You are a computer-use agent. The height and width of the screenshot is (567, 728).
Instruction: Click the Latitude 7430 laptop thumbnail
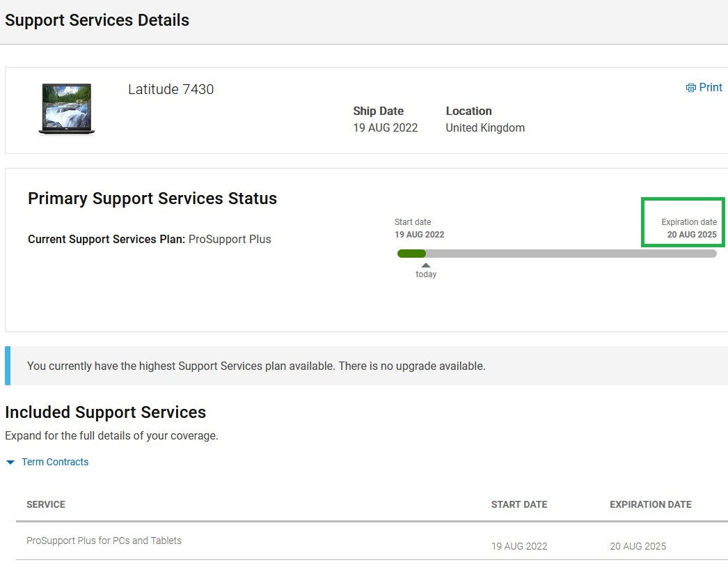[x=66, y=109]
